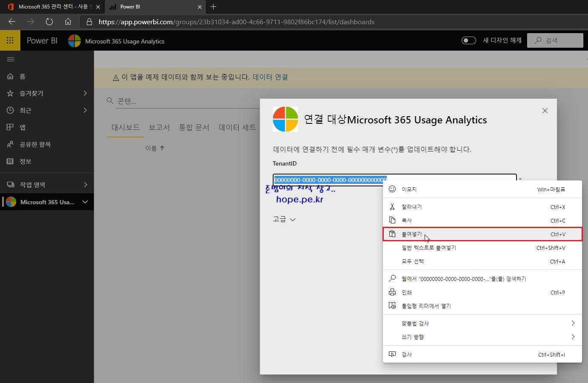
Task: Click Power BI title in header
Action: (42, 40)
